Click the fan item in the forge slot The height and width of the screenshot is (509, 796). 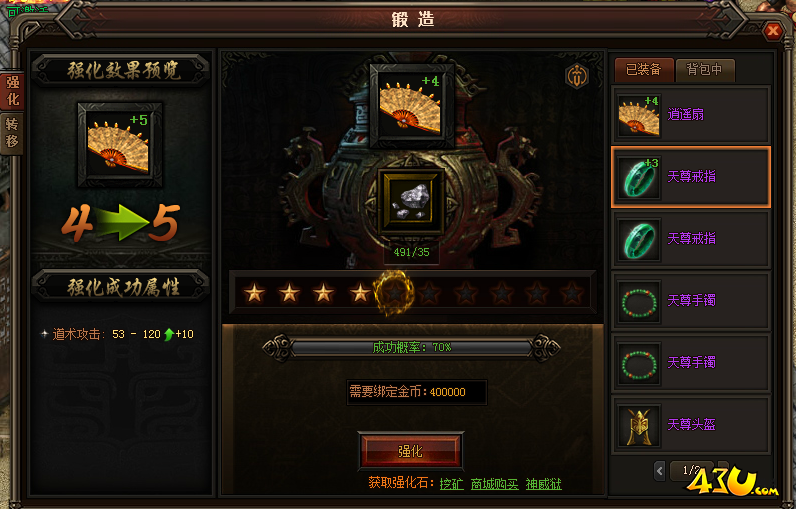412,105
